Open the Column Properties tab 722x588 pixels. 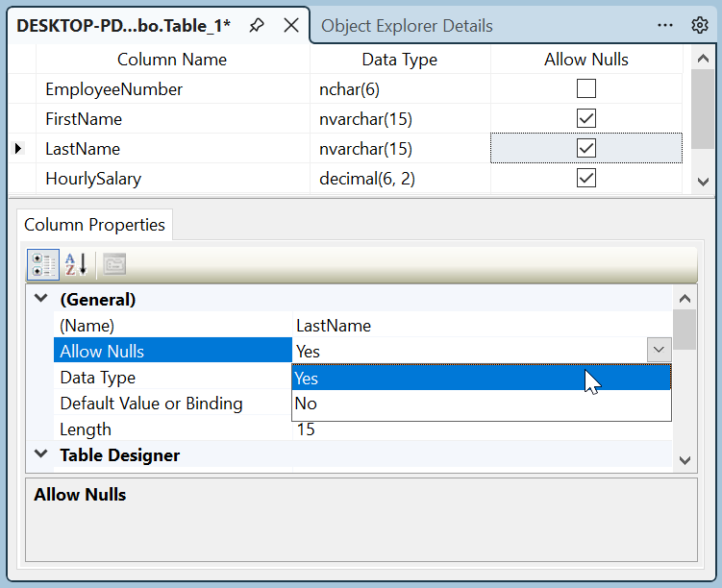click(94, 225)
